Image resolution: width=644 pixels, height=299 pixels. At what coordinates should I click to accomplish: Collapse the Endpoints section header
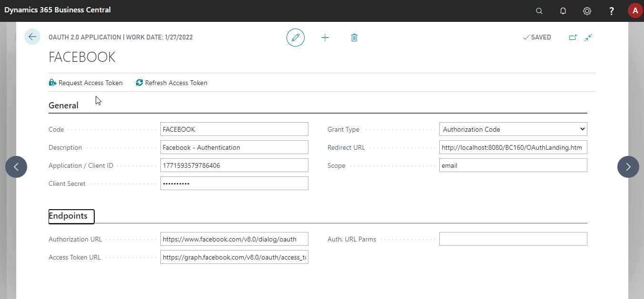pyautogui.click(x=71, y=216)
